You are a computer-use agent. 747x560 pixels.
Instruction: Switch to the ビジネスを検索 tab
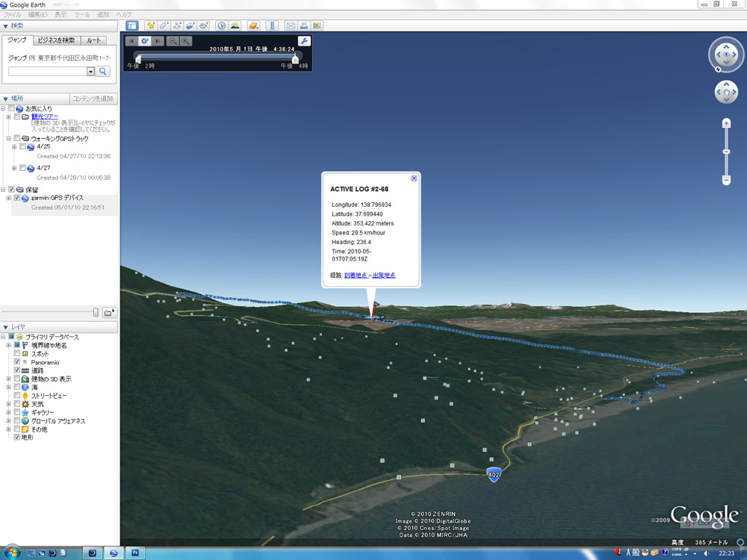(56, 40)
